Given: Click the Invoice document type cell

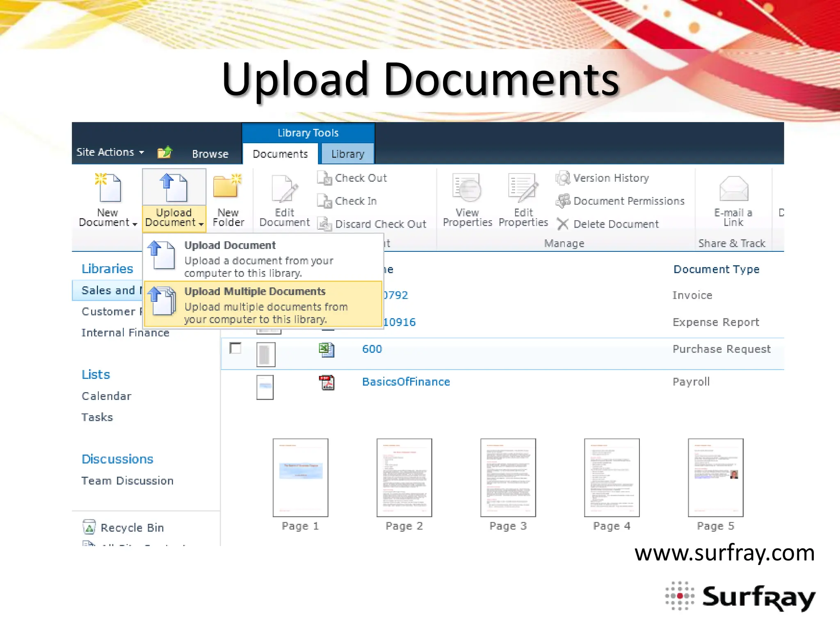Looking at the screenshot, I should (692, 295).
